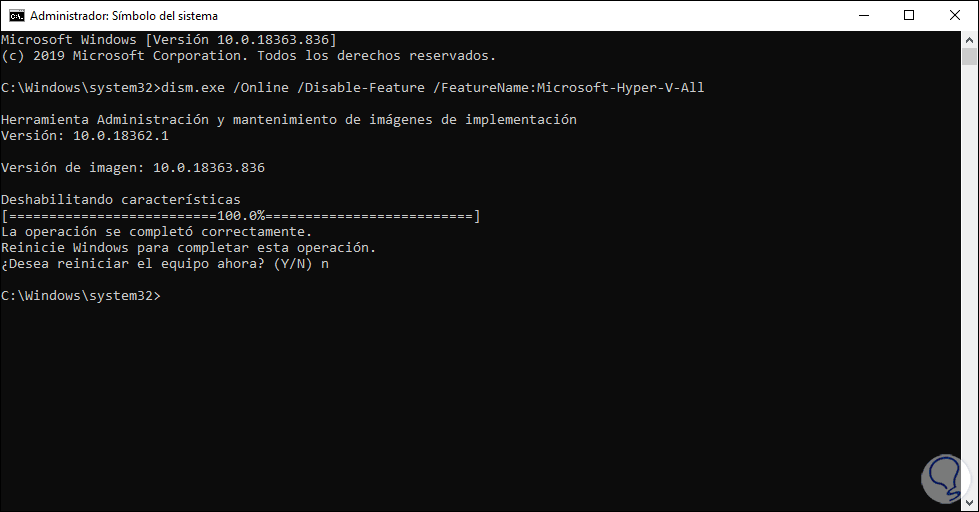The image size is (979, 512).
Task: Click "Reinicie Windows para completar" line
Action: click(x=188, y=248)
